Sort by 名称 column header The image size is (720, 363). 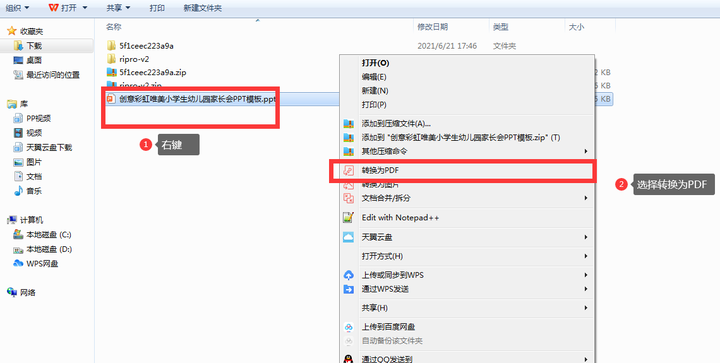coord(113,27)
